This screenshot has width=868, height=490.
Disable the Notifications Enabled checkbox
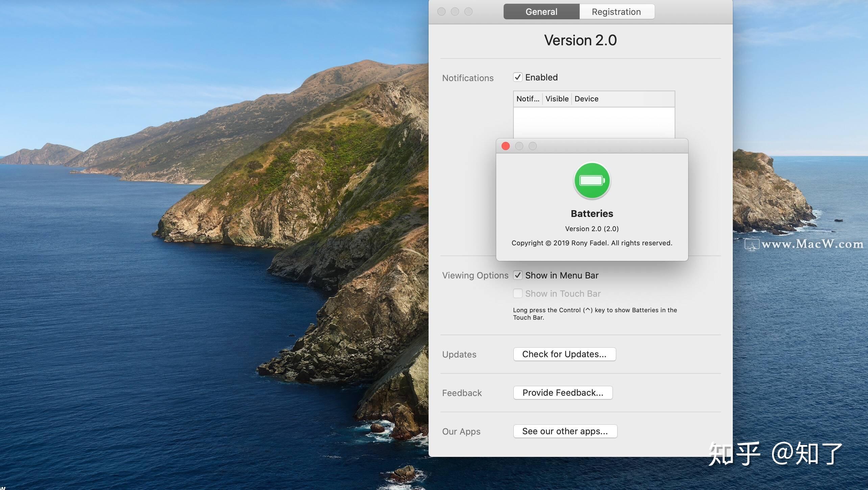click(x=518, y=77)
